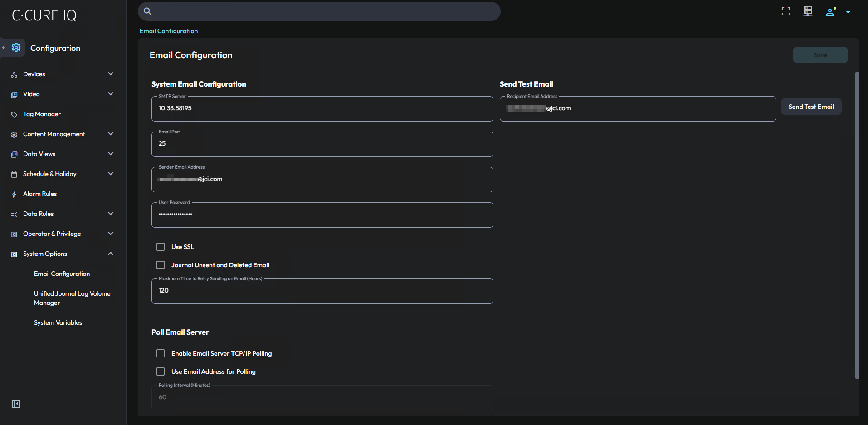Enable Email Server TCP/IP Polling
The width and height of the screenshot is (868, 425).
160,353
